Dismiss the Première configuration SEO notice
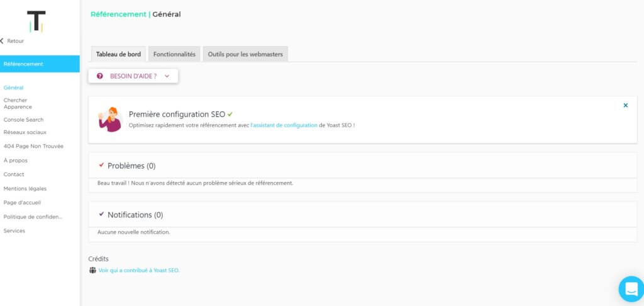 click(625, 105)
